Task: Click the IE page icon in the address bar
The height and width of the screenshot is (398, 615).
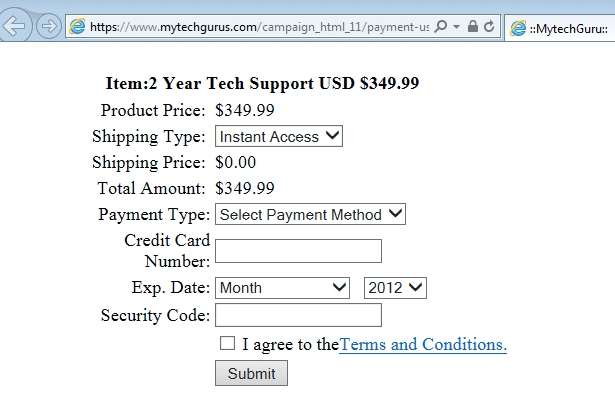Action: tap(77, 26)
